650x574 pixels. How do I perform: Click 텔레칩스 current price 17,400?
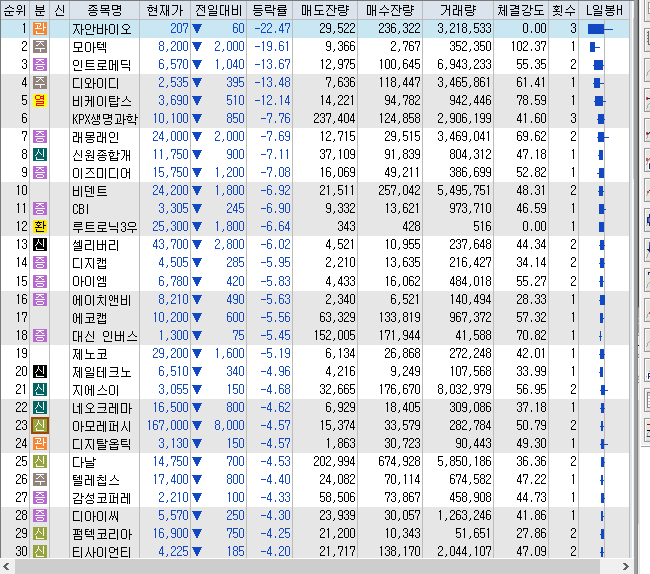pos(171,480)
